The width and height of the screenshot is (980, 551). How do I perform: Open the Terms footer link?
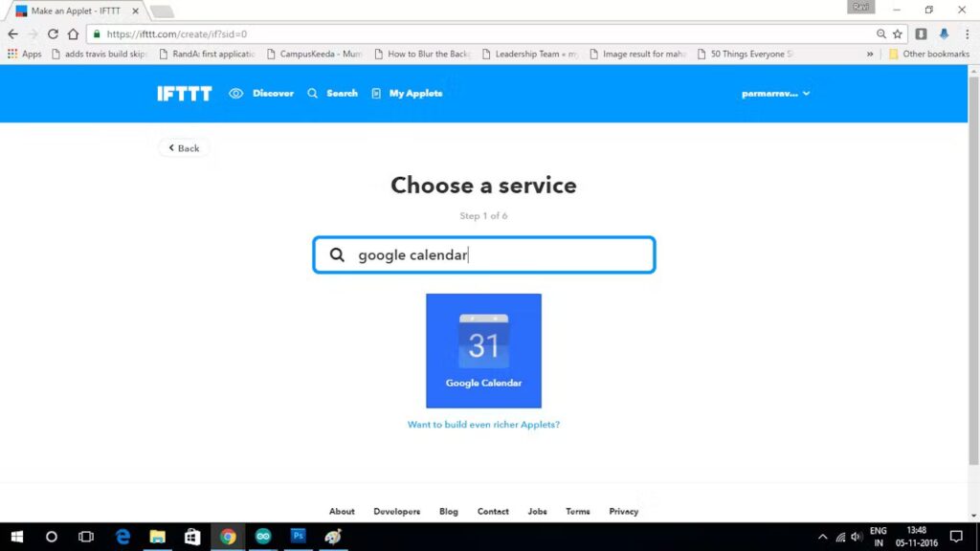[x=578, y=511]
